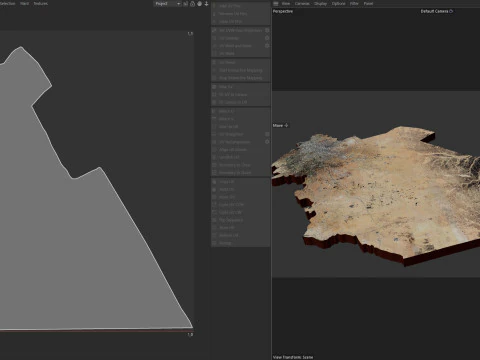Screen dimensions: 480x360
Task: Open settings gear for UV Unwrap
Action: point(267,38)
